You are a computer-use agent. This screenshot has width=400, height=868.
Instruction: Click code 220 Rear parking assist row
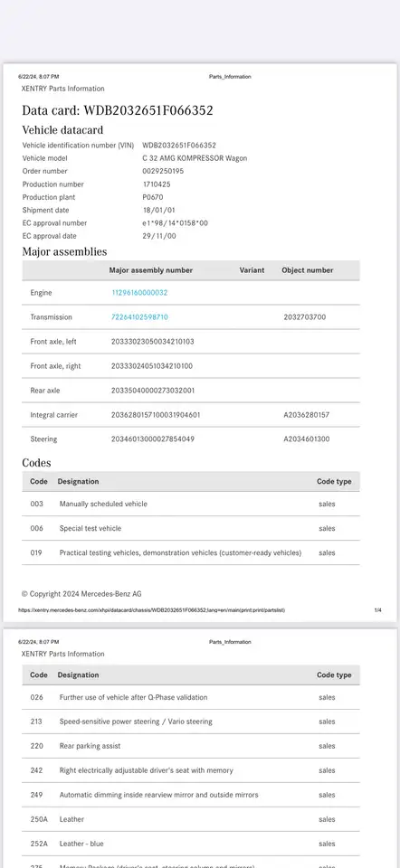point(191,746)
